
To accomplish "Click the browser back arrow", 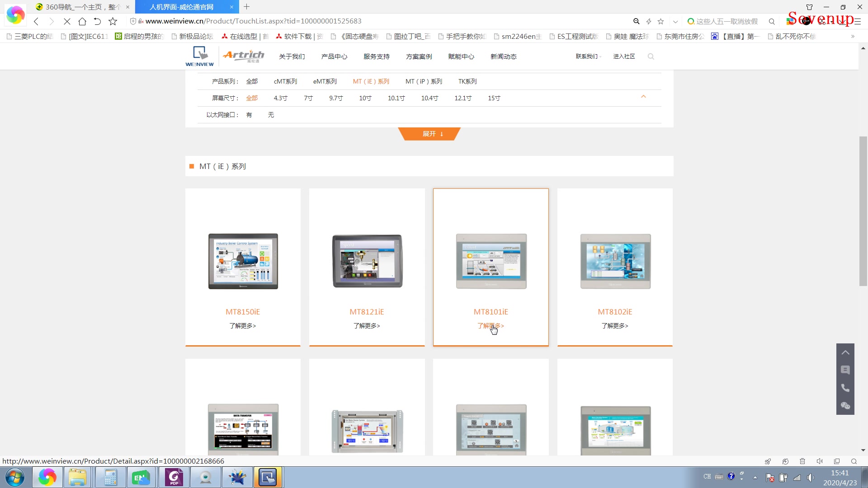I will click(x=36, y=21).
